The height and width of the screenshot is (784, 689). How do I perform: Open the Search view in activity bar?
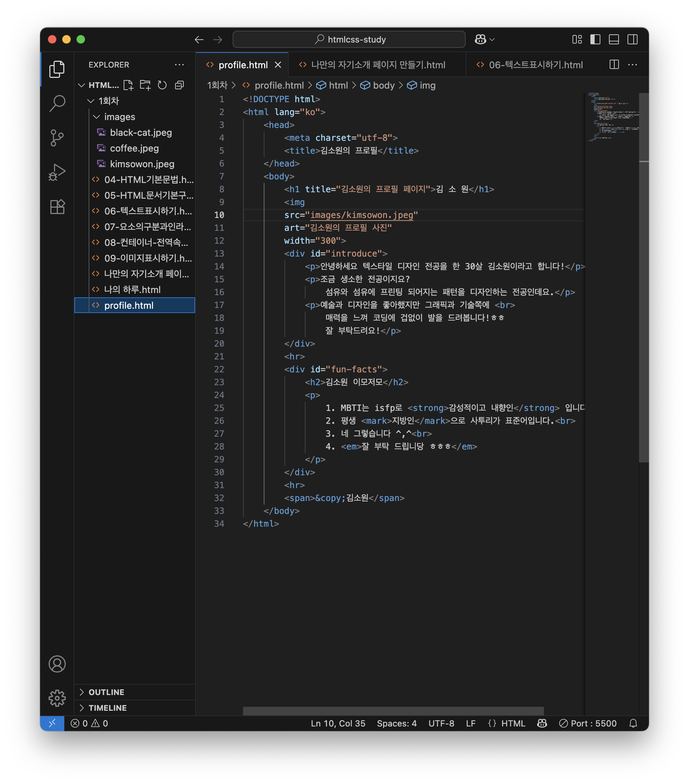pyautogui.click(x=57, y=103)
